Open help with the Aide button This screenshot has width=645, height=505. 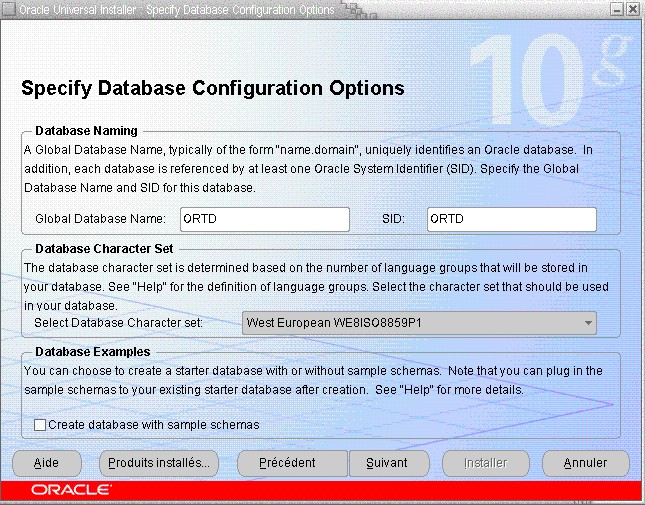pos(46,464)
